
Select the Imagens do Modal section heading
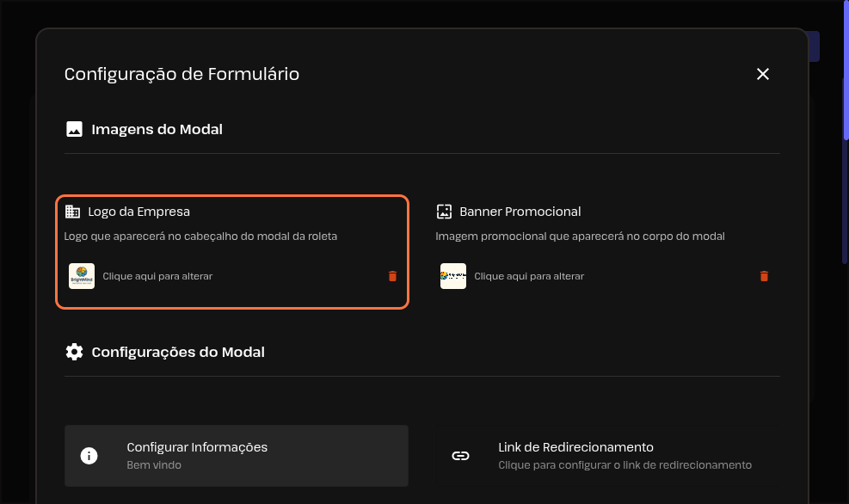157,130
